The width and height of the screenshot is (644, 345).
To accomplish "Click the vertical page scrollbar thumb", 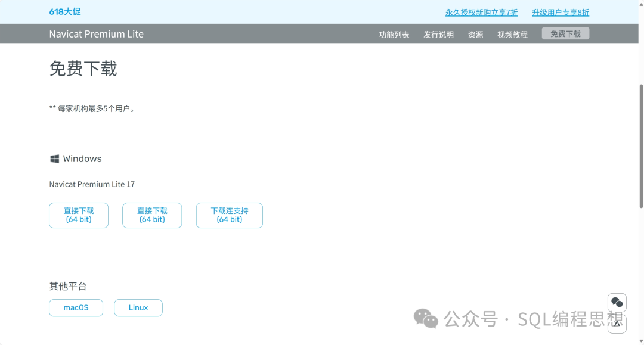I will pos(641,146).
